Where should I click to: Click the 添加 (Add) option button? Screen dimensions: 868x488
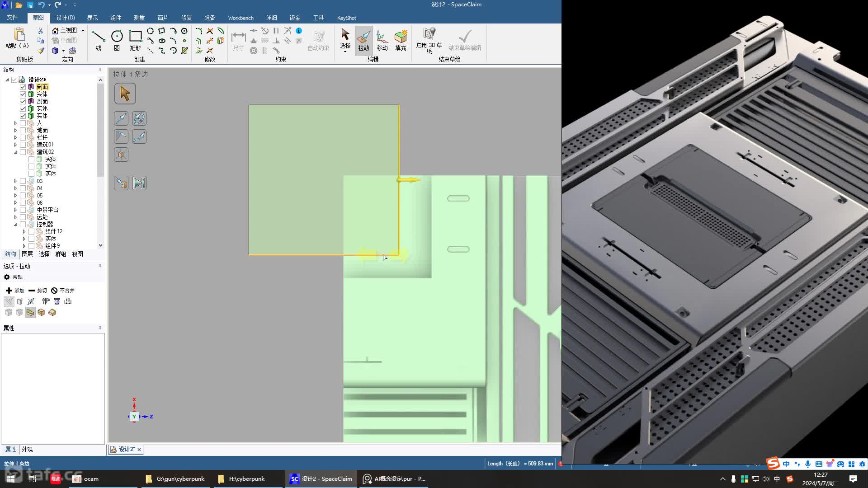[x=15, y=291]
